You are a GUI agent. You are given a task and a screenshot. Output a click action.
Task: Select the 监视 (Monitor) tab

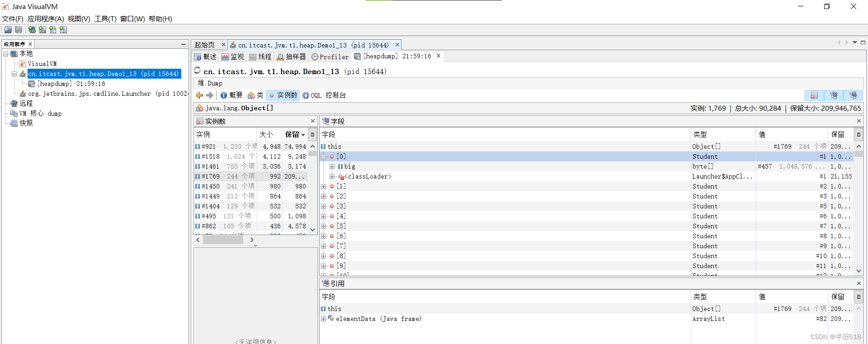click(x=233, y=57)
